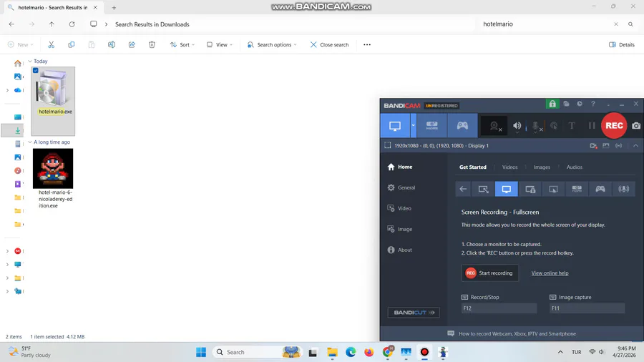Open About in Bandicam's sidebar
The height and width of the screenshot is (362, 644).
tap(399, 250)
